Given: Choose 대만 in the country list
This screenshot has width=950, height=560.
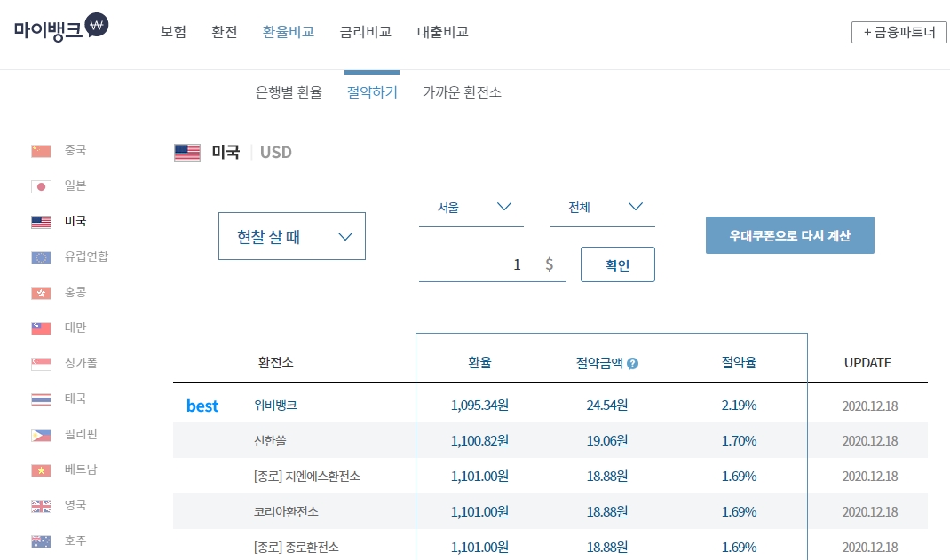Looking at the screenshot, I should (75, 327).
